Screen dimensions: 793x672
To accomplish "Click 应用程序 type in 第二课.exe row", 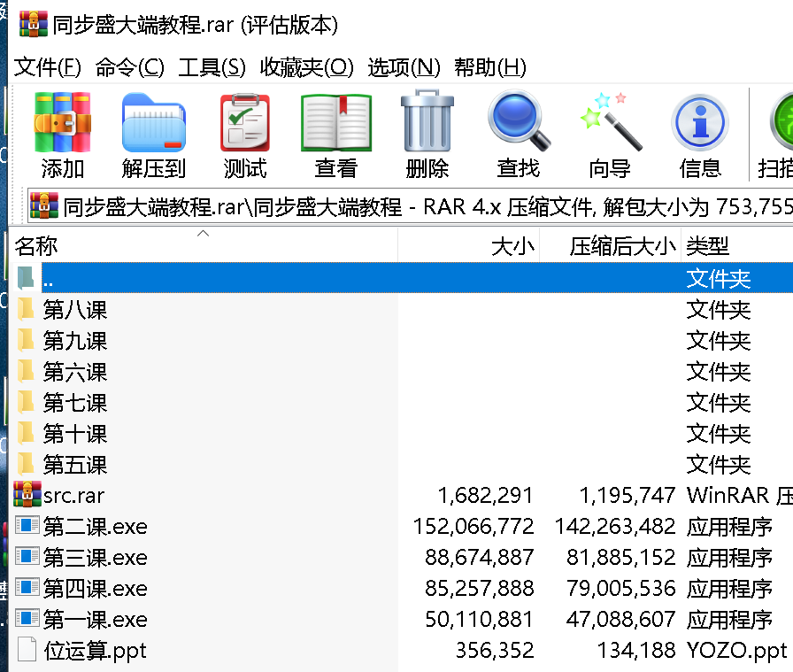I will [x=729, y=526].
